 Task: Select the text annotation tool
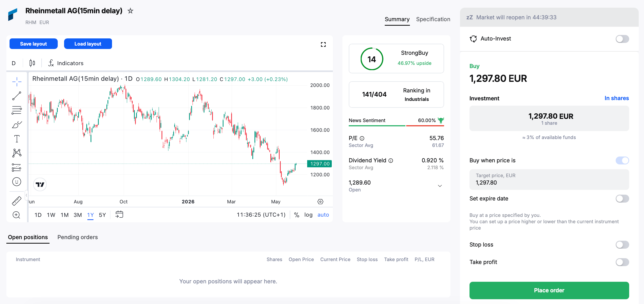coord(17,139)
